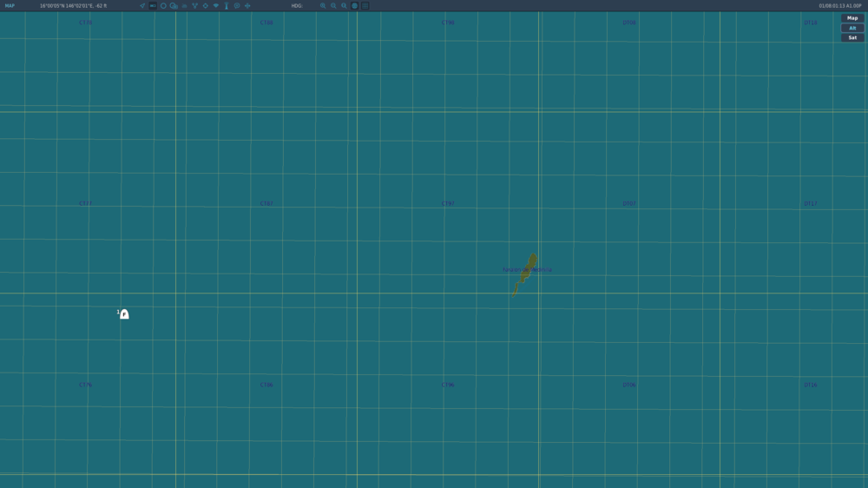Image resolution: width=868 pixels, height=488 pixels.
Task: Click the grid label DT06
Action: (x=629, y=385)
